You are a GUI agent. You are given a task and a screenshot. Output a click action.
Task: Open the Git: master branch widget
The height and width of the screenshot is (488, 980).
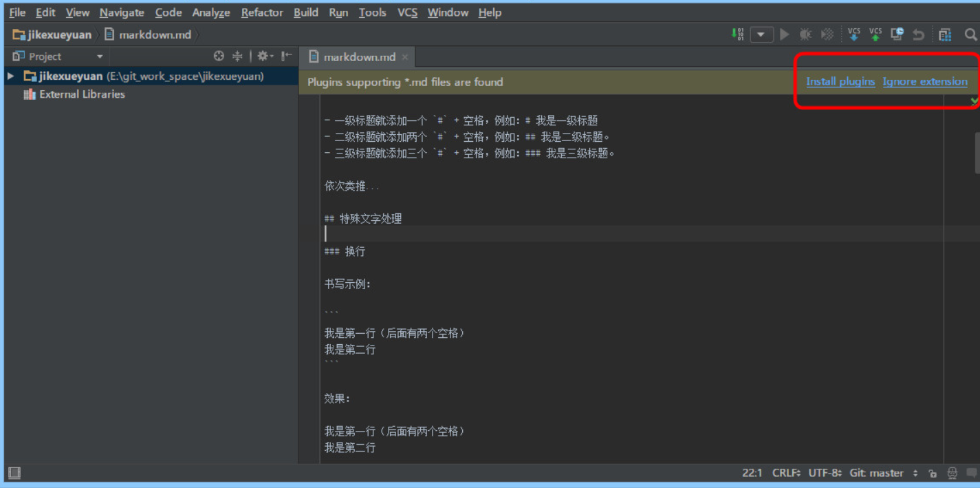point(884,473)
